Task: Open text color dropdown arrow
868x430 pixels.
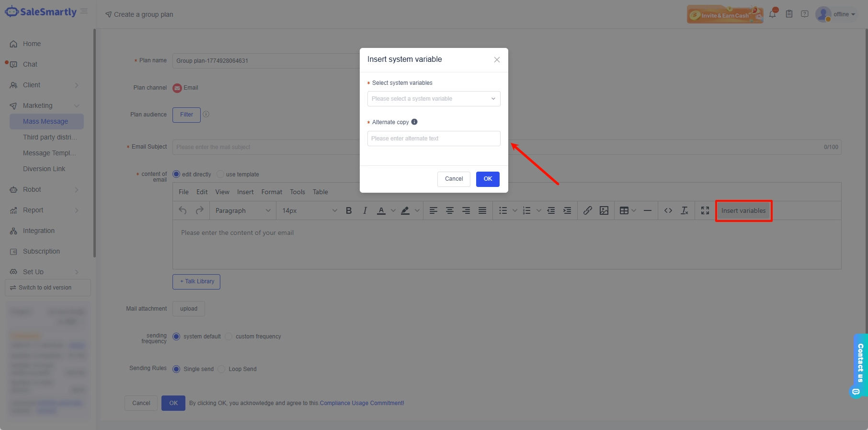Action: point(393,210)
